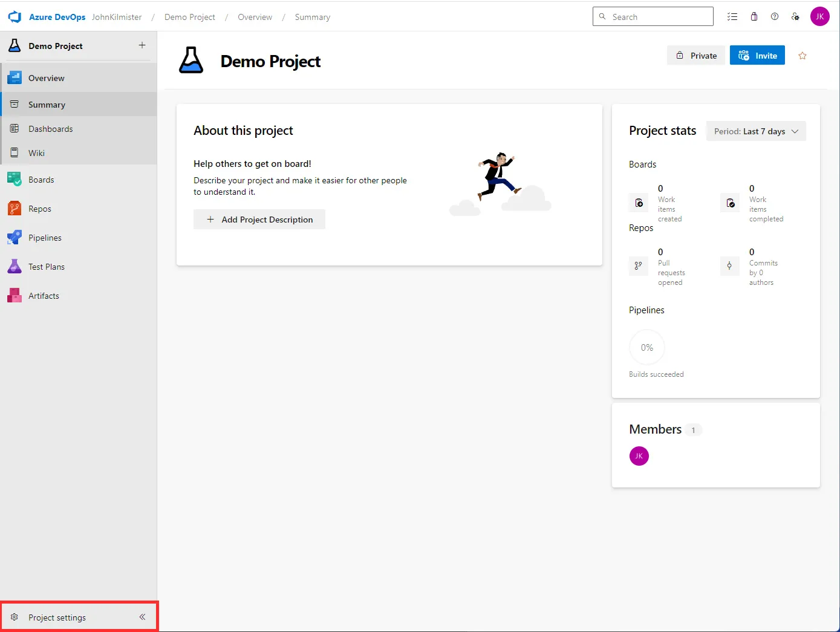Click the Demo Project flask icon in sidebar
840x632 pixels.
click(x=15, y=45)
